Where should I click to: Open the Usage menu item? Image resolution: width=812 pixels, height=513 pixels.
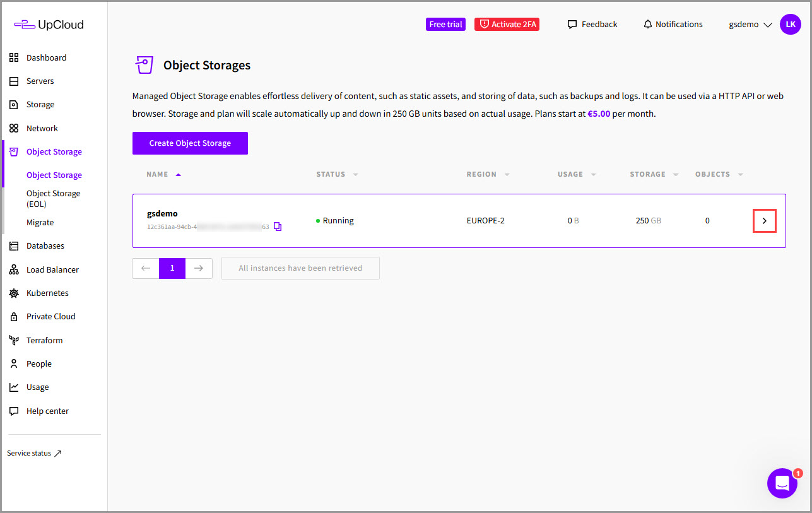click(37, 387)
